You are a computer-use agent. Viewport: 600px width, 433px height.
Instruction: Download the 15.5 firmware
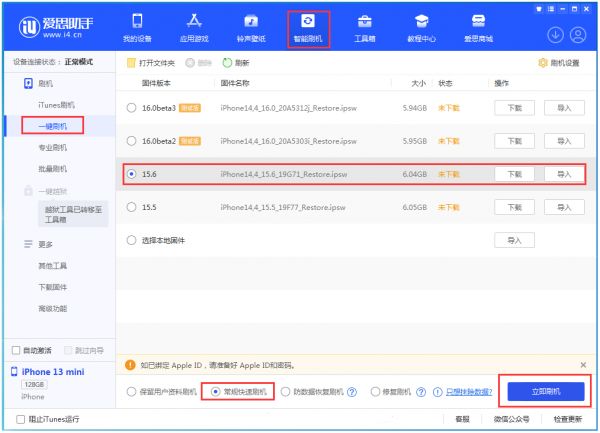point(515,207)
